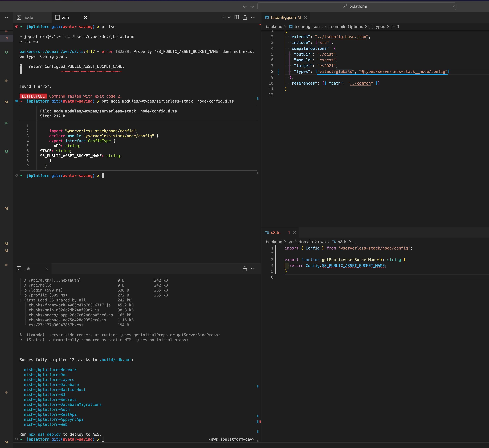
Task: Open the ../tsconfig.base.json path link
Action: tap(342, 37)
